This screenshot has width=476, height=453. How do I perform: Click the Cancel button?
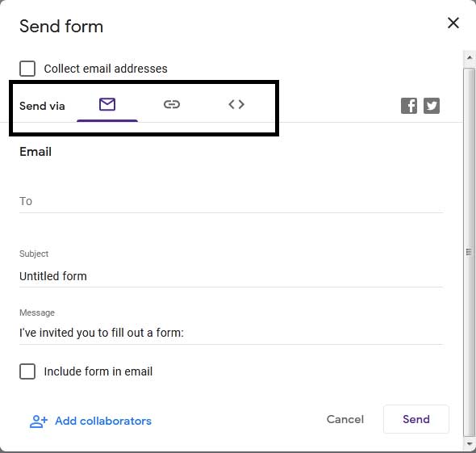point(345,419)
